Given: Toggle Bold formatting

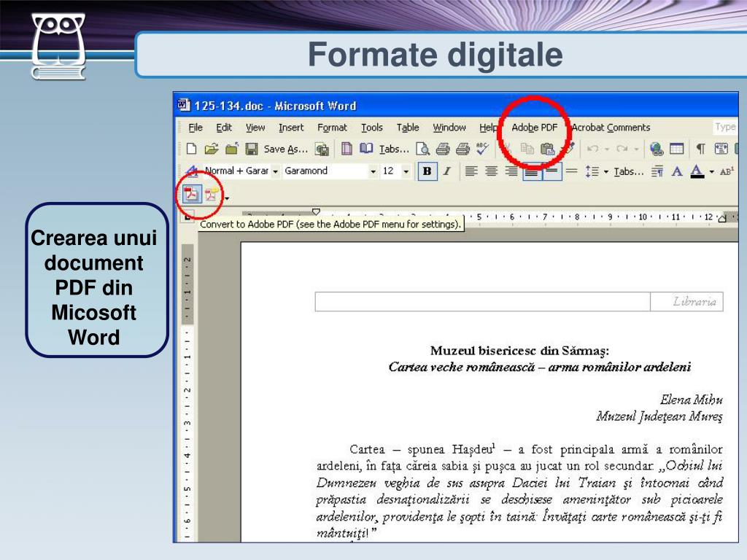Looking at the screenshot, I should (x=427, y=171).
